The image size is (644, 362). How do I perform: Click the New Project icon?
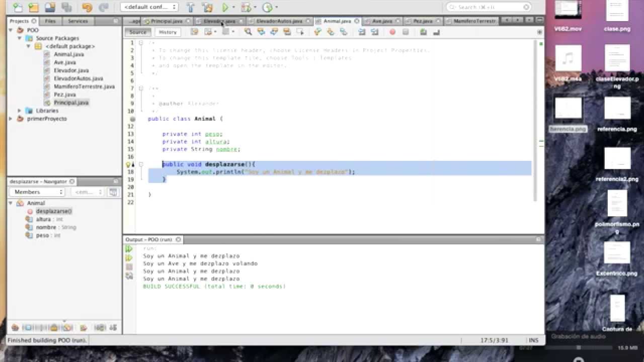click(34, 7)
